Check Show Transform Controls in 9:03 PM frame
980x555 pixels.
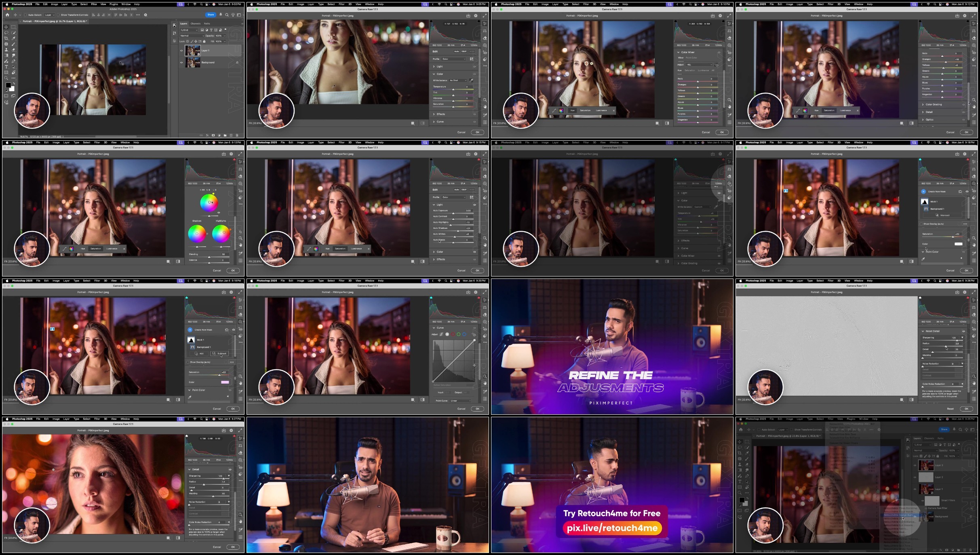[x=58, y=15]
